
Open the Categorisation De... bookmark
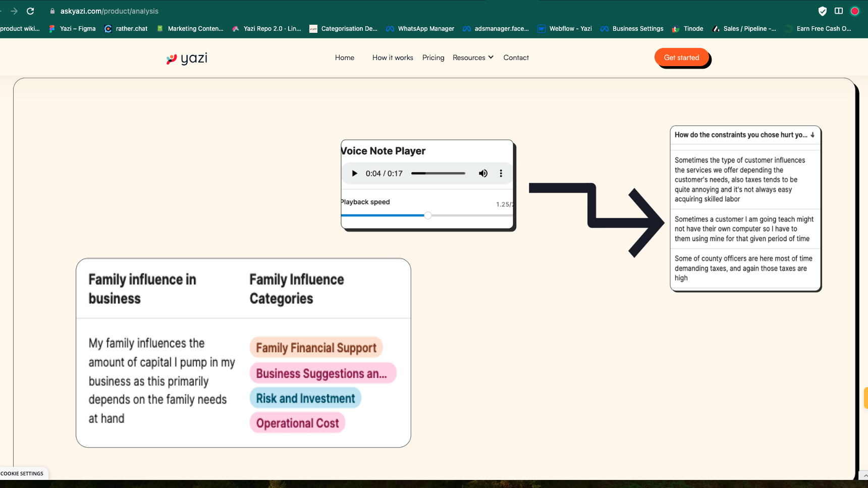coord(344,29)
